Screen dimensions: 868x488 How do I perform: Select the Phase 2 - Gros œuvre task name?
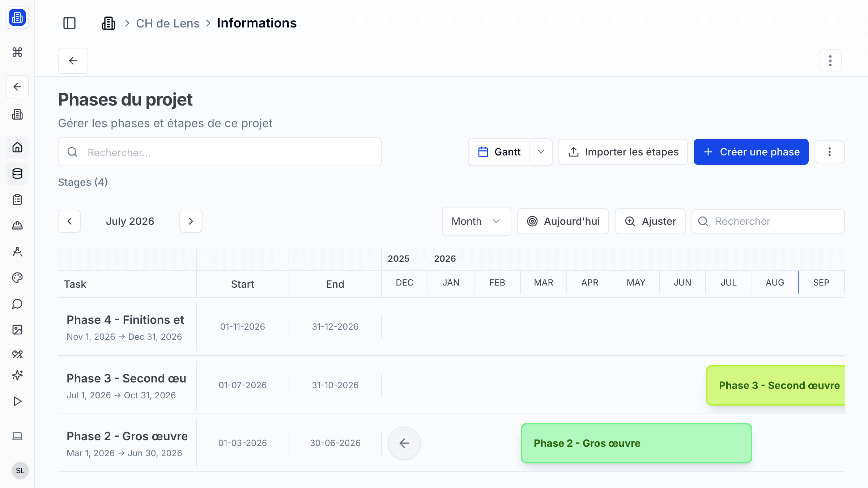[127, 436]
